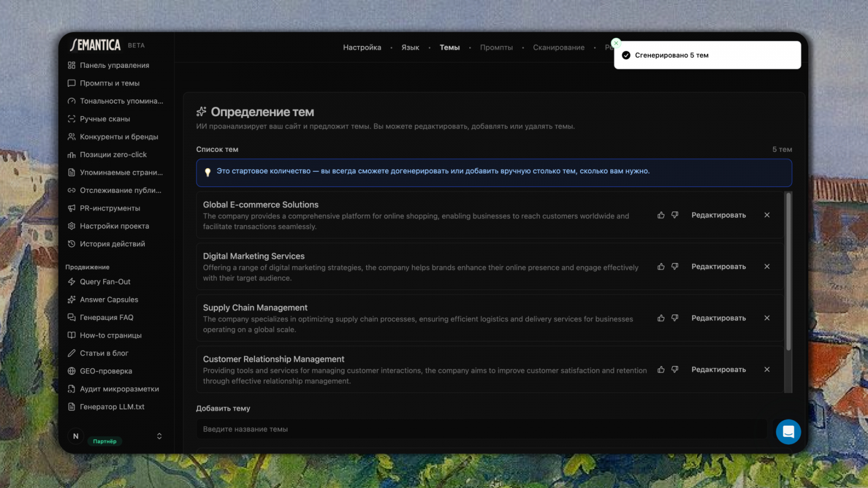The image size is (868, 488).
Task: Open Query Fan-Out tool
Action: [105, 282]
